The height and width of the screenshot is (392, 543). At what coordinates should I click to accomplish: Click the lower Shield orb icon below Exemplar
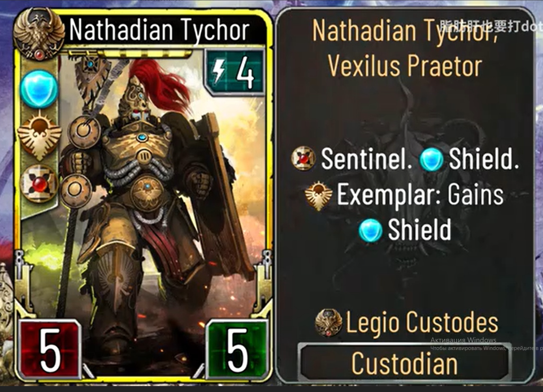coord(371,230)
